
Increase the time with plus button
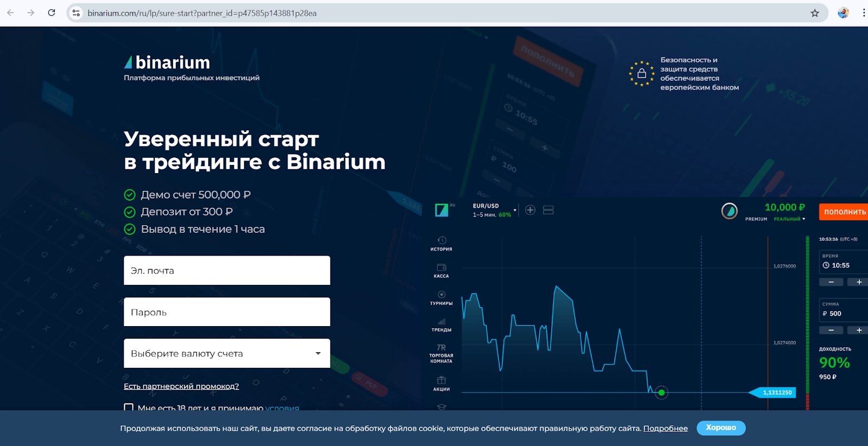pyautogui.click(x=859, y=282)
